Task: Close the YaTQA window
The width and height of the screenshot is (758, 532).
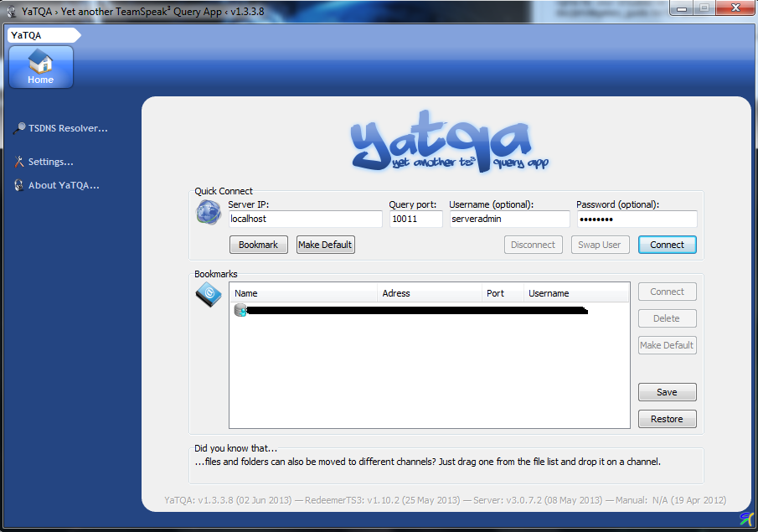Action: pos(735,8)
